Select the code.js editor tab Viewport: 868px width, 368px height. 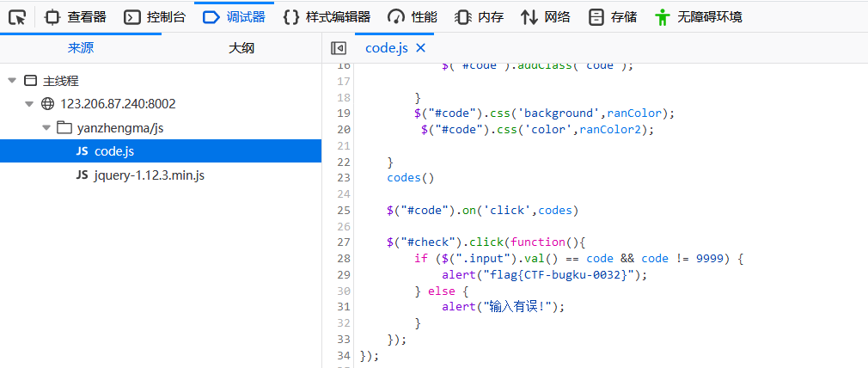387,48
